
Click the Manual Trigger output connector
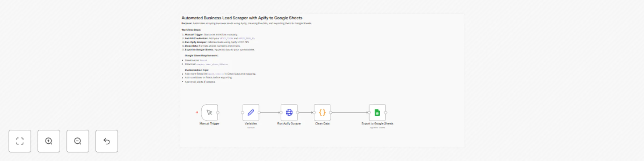coord(218,112)
